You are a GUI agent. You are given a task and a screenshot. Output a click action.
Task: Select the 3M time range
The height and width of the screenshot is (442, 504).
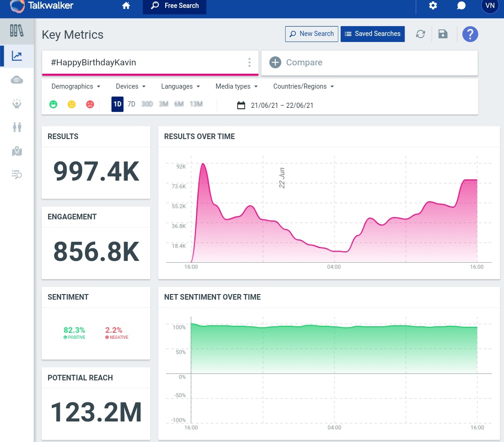(164, 104)
